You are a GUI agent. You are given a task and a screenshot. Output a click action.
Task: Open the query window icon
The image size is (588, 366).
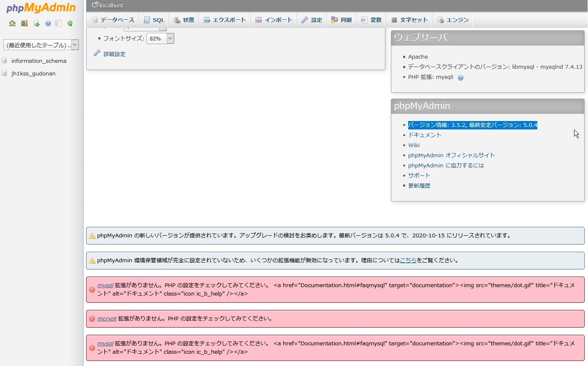click(37, 24)
